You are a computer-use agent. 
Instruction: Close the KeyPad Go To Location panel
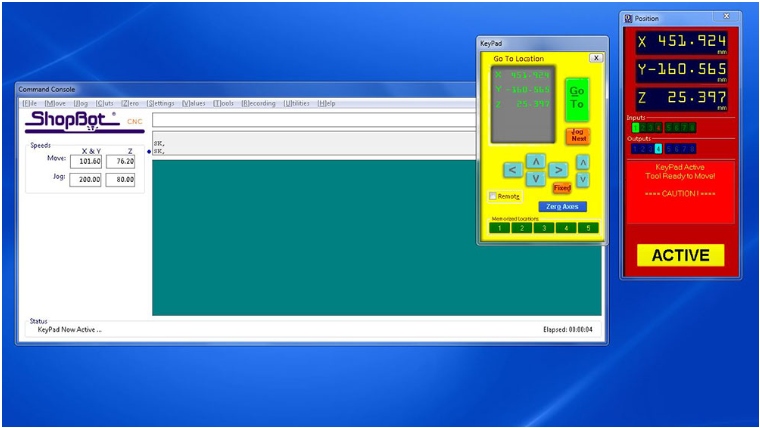pyautogui.click(x=596, y=58)
